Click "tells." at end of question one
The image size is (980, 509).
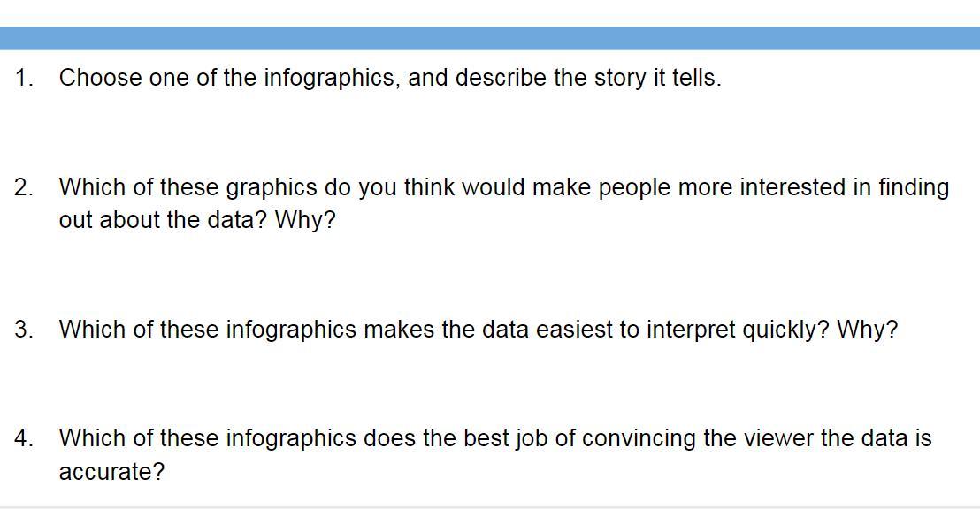pos(697,78)
